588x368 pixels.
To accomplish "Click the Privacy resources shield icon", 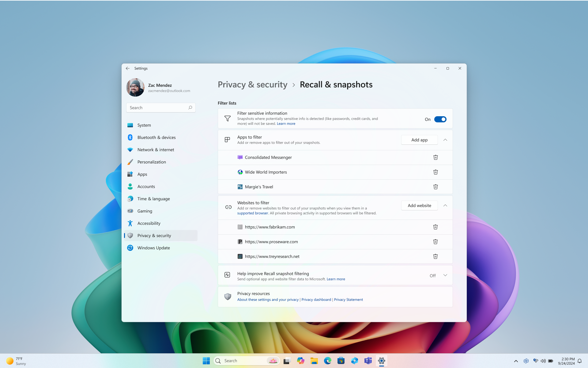I will click(228, 296).
